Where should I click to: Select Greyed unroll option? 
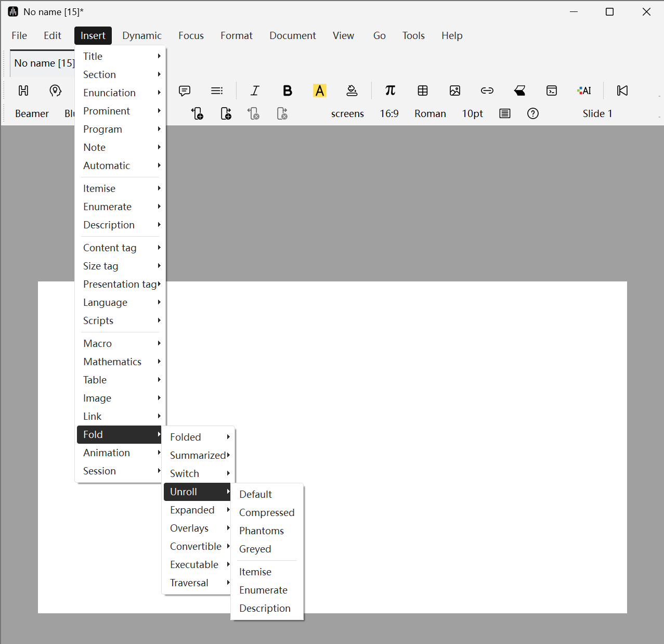[255, 549]
